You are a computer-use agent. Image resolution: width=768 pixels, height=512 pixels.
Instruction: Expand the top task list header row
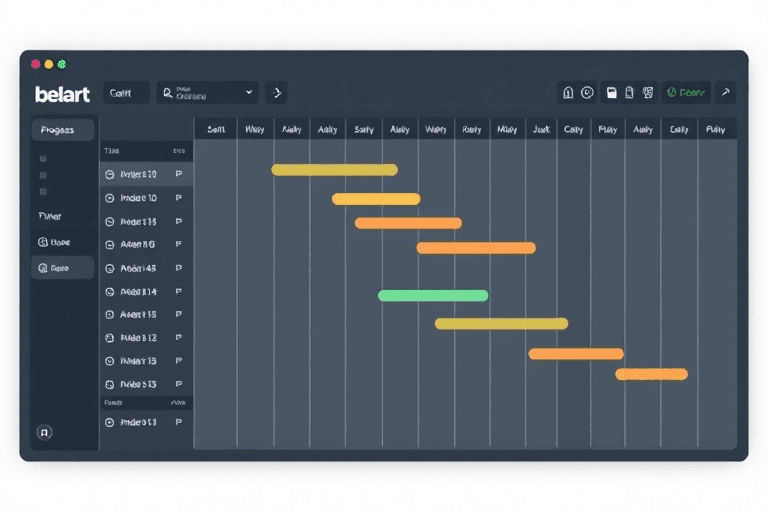(145, 151)
